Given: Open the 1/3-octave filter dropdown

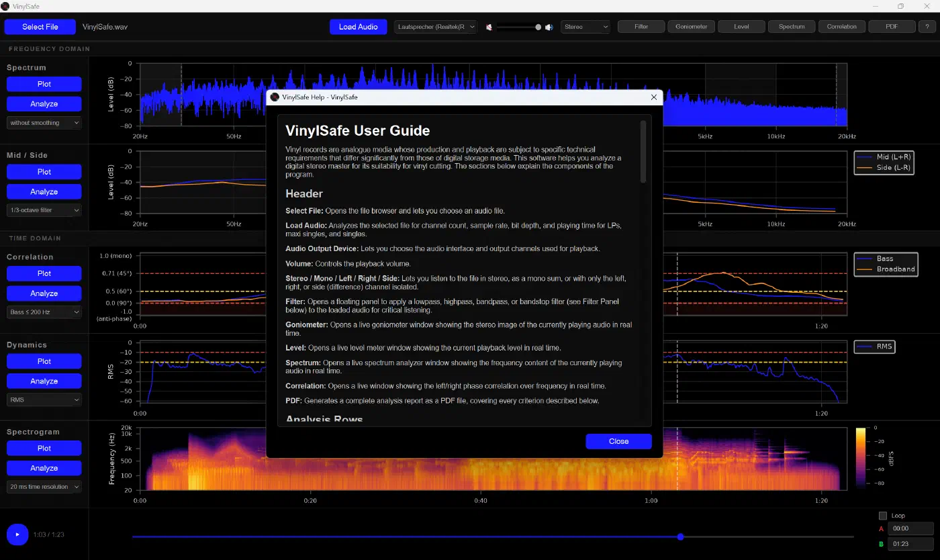Looking at the screenshot, I should point(44,210).
